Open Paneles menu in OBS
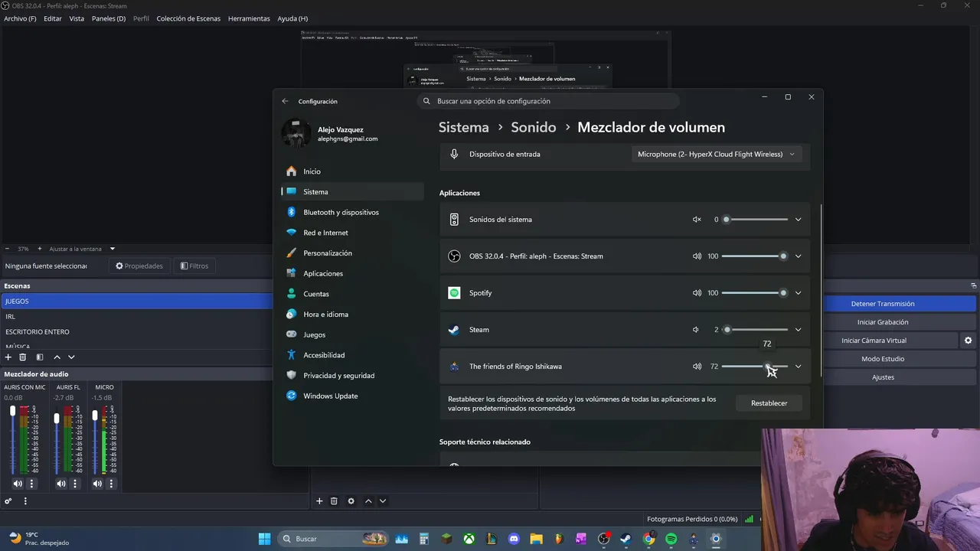Image resolution: width=980 pixels, height=551 pixels. [109, 18]
